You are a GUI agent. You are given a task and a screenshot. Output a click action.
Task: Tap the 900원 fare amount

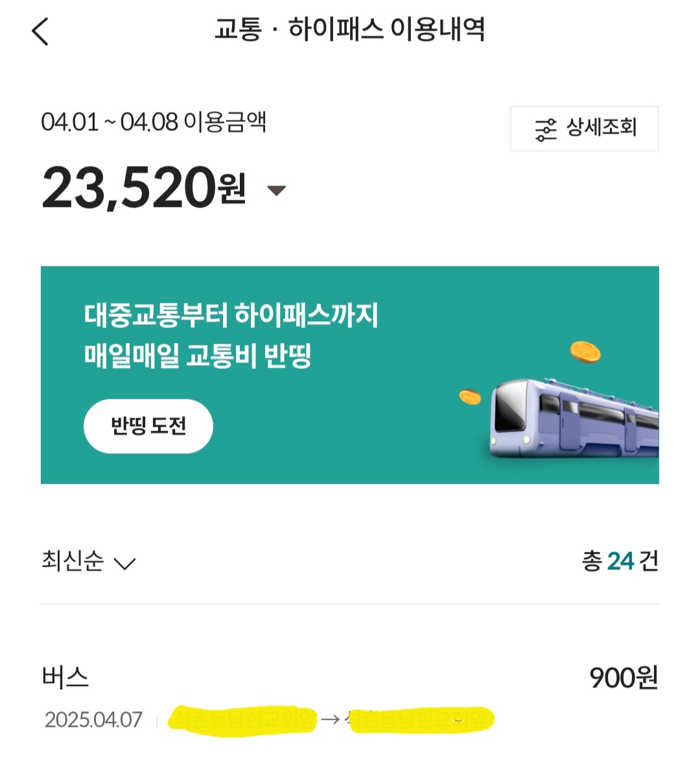(x=624, y=678)
